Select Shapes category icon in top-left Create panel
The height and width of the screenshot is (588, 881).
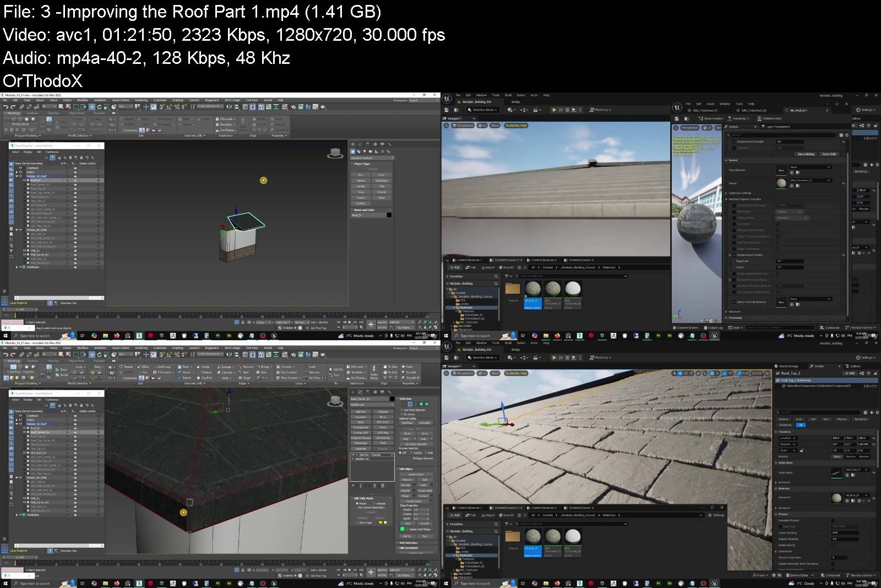pyautogui.click(x=358, y=151)
